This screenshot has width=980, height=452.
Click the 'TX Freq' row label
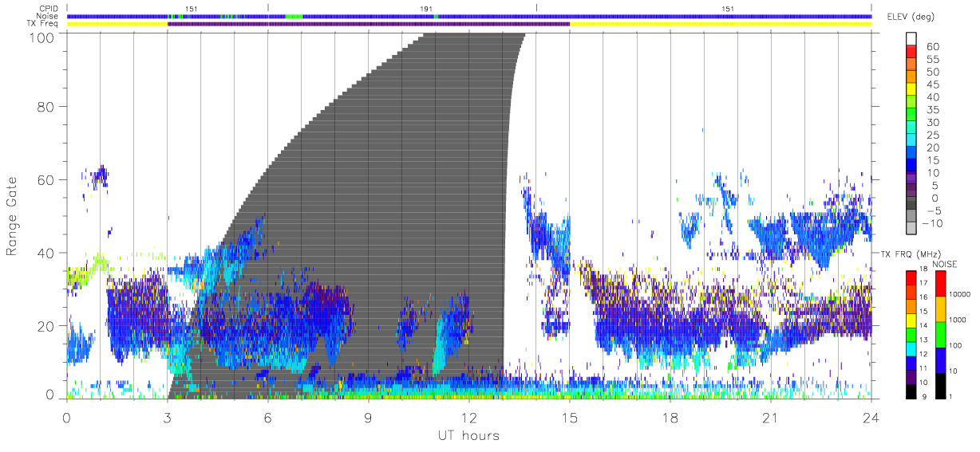tap(43, 24)
